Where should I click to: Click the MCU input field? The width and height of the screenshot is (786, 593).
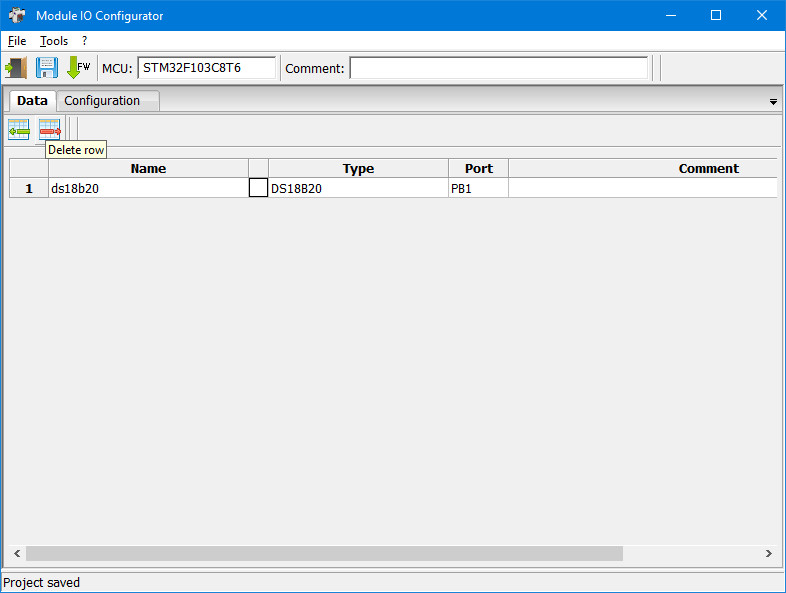tap(207, 68)
